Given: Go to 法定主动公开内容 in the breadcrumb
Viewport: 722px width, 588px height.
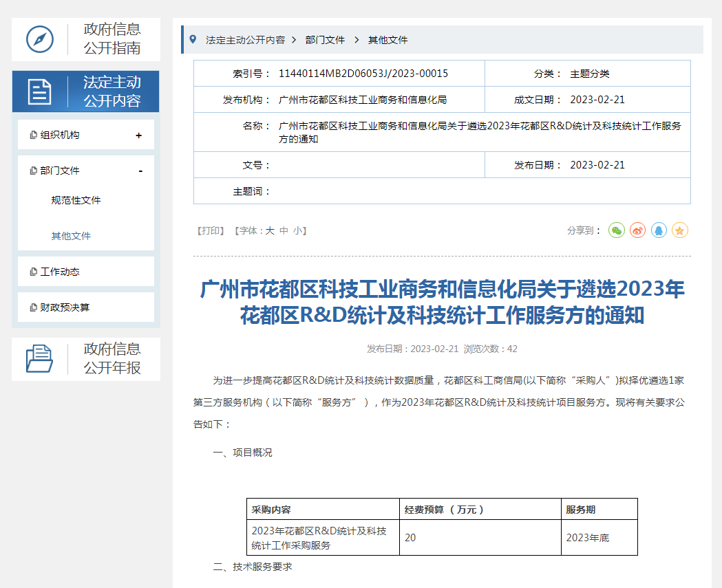Looking at the screenshot, I should (x=245, y=40).
